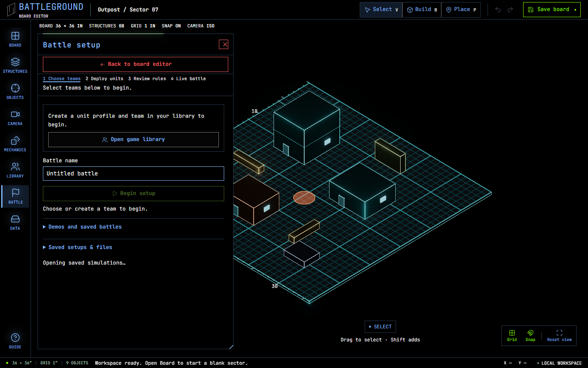This screenshot has width=588, height=368.
Task: Go to step 3 Review rules
Action: point(147,79)
